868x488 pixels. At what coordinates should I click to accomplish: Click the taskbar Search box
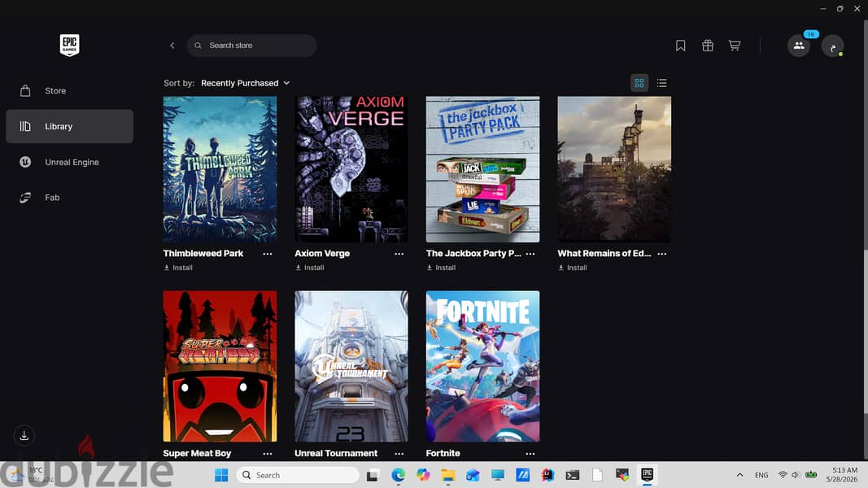tap(298, 475)
